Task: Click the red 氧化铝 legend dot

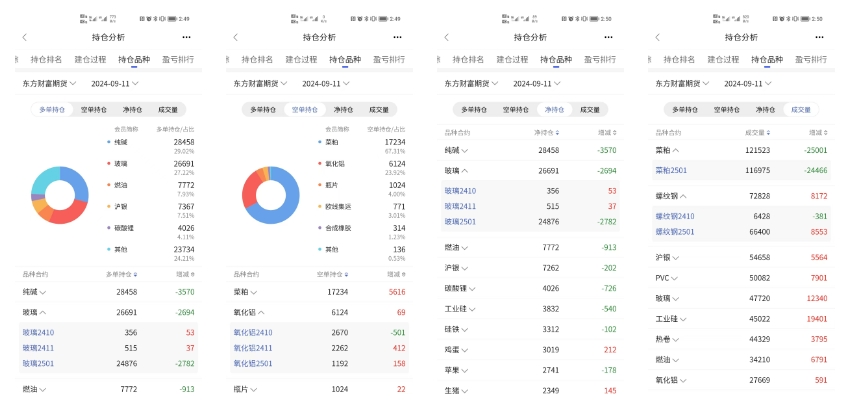Action: pos(320,163)
